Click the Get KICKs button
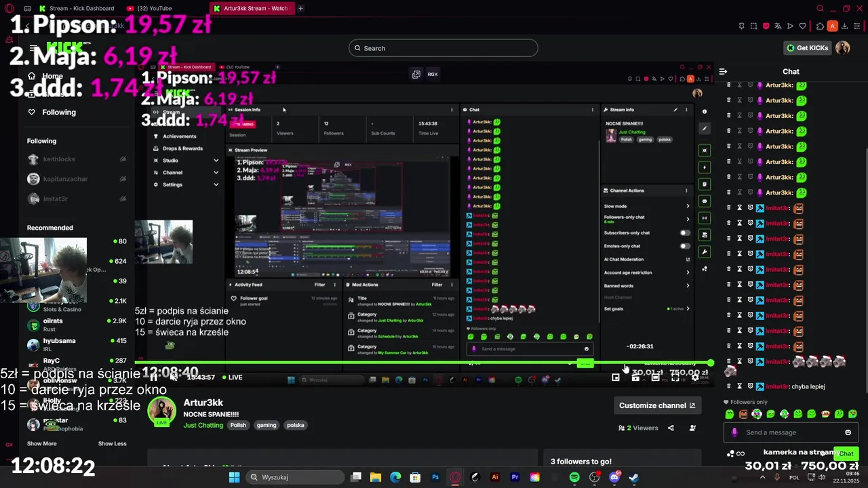This screenshot has height=488, width=868. point(807,47)
